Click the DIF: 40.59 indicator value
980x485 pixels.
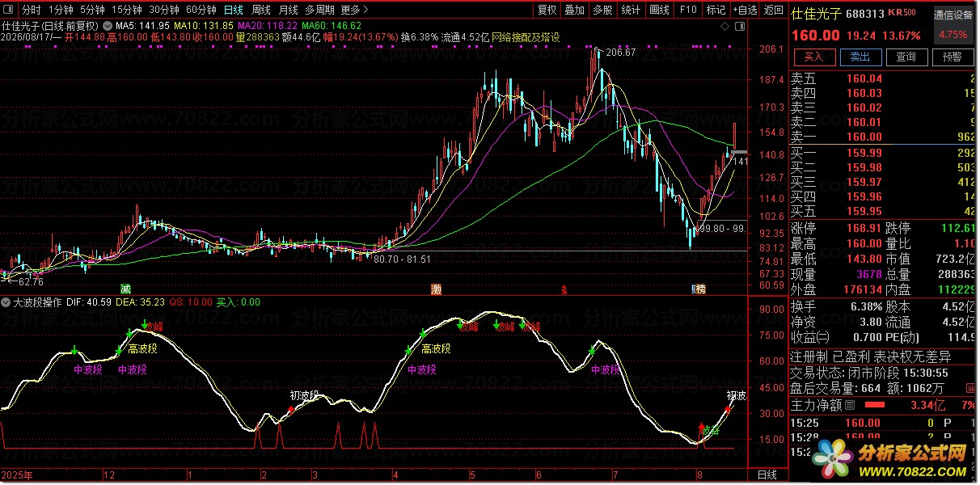pos(89,302)
